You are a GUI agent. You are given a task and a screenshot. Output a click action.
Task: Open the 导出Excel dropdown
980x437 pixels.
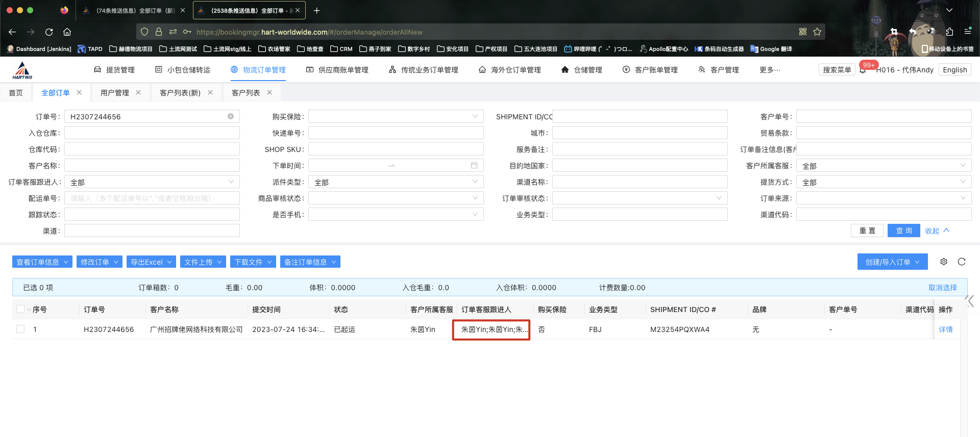(x=151, y=262)
